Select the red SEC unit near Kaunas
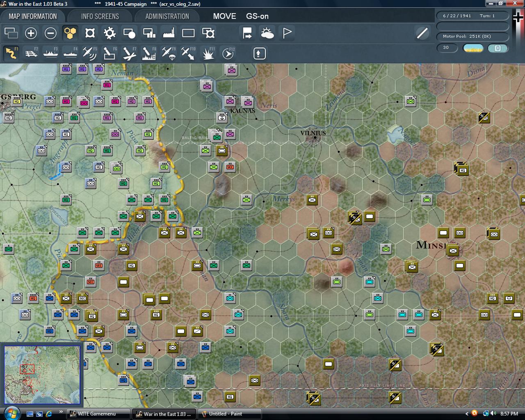The height and width of the screenshot is (420, 525). [230, 167]
